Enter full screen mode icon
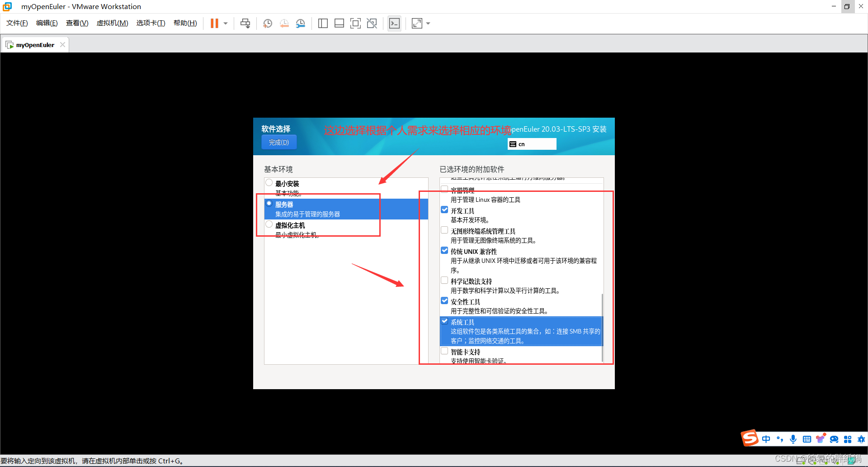This screenshot has width=868, height=467. 355,23
